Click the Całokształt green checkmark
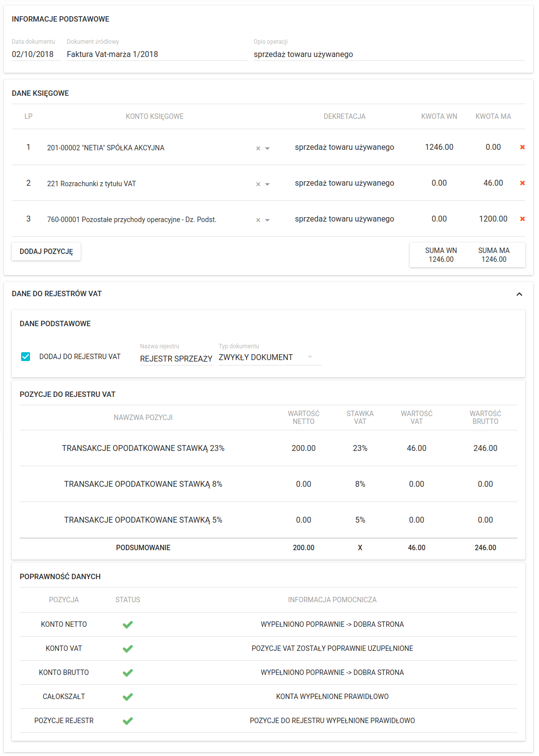Image resolution: width=539 pixels, height=756 pixels. tap(128, 697)
